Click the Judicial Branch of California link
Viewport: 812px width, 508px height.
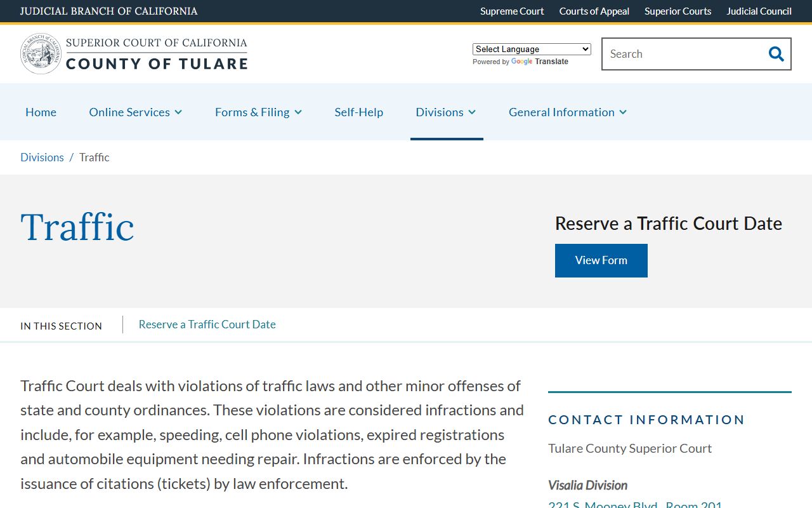109,11
